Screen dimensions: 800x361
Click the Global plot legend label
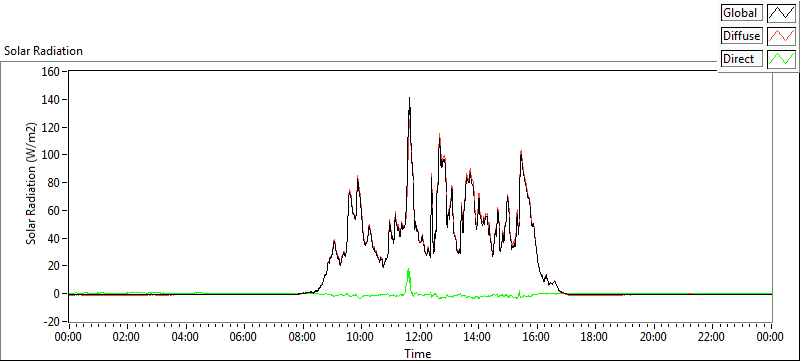[742, 13]
